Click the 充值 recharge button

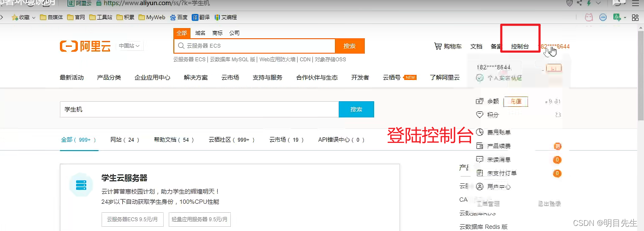[x=516, y=102]
